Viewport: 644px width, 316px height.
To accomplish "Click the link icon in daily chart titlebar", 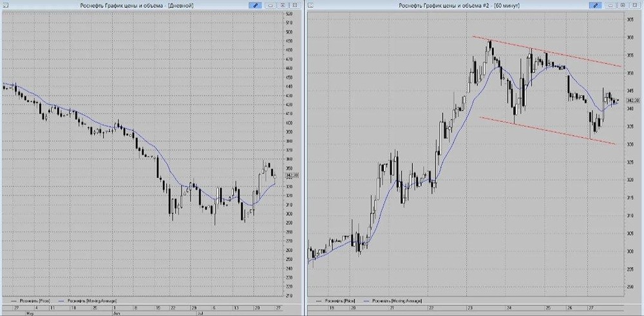I will pyautogui.click(x=254, y=5).
